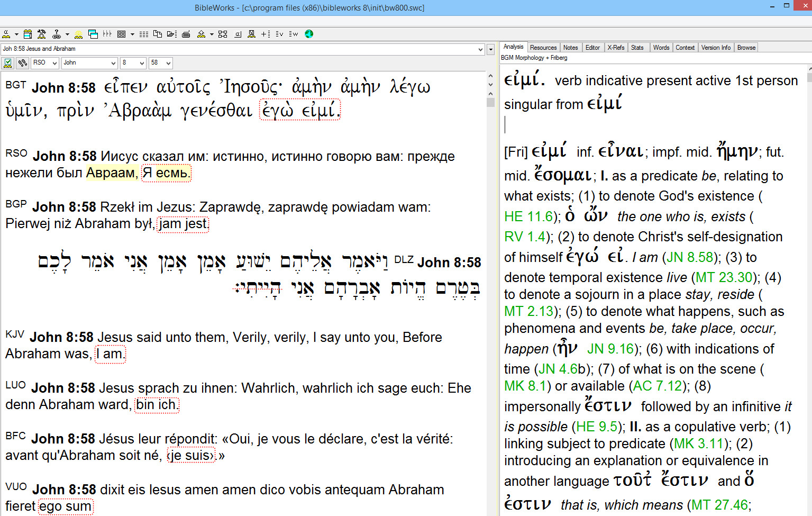Click the highlighted Greek phrase ἐγὼ εἰμί
This screenshot has width=812, height=516.
coord(300,110)
